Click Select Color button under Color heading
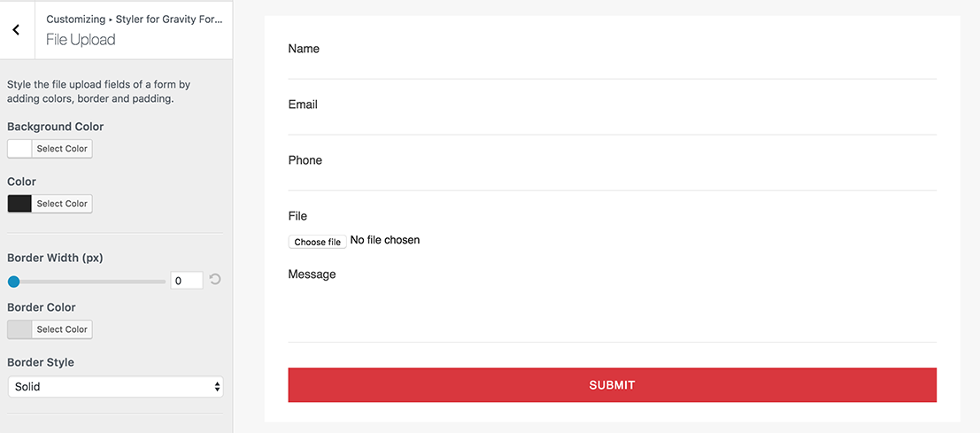 (62, 204)
